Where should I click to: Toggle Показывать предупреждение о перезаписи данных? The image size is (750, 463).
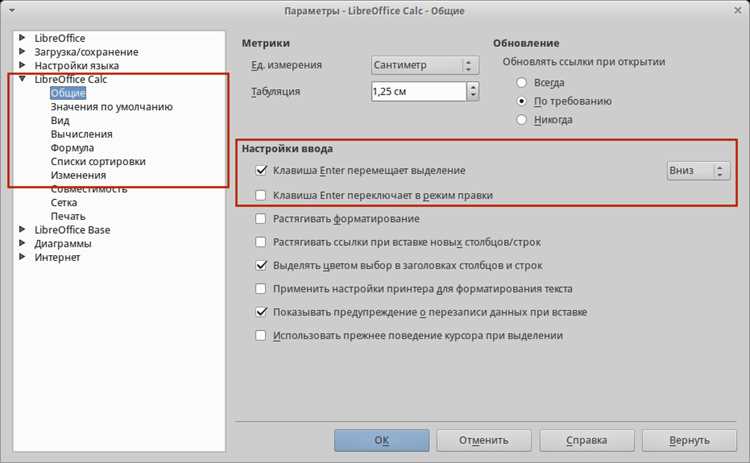pyautogui.click(x=261, y=312)
